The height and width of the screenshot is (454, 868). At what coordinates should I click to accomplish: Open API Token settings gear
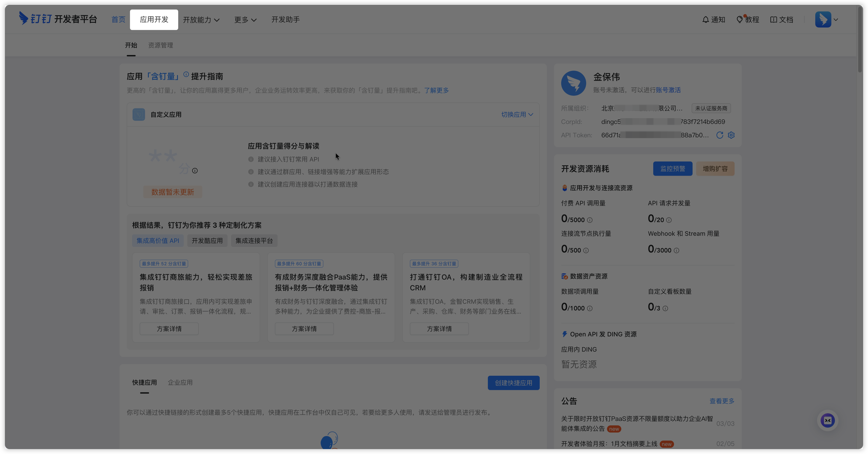[x=731, y=135]
